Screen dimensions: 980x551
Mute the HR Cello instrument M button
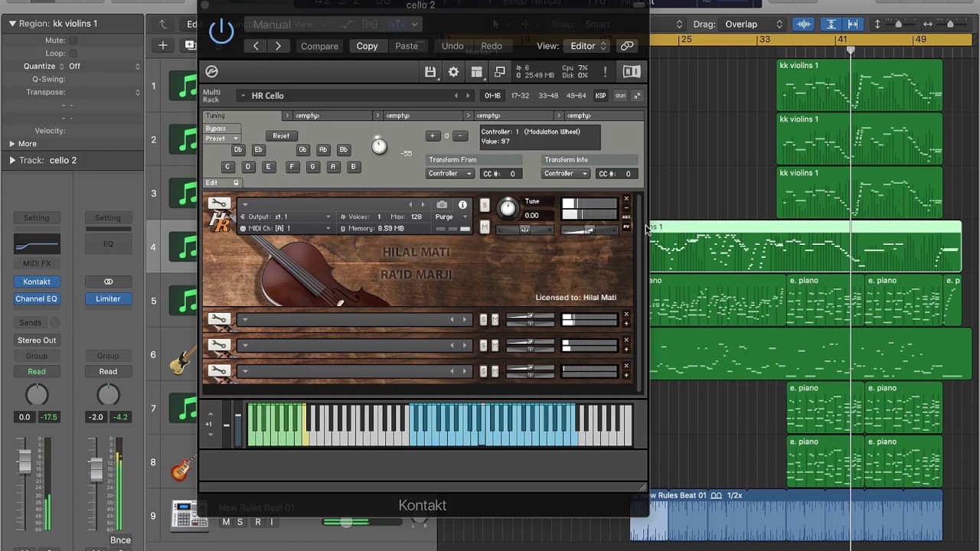pos(485,227)
